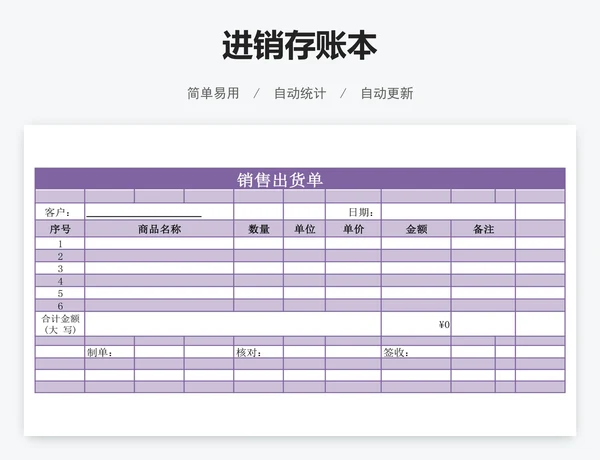Select the 自动统计 tag text
Screen dimensions: 600x460
click(300, 93)
